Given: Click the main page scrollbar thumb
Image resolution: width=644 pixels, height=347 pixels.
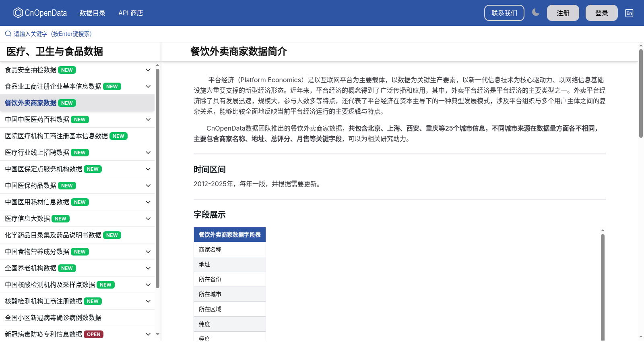Looking at the screenshot, I should [641, 94].
